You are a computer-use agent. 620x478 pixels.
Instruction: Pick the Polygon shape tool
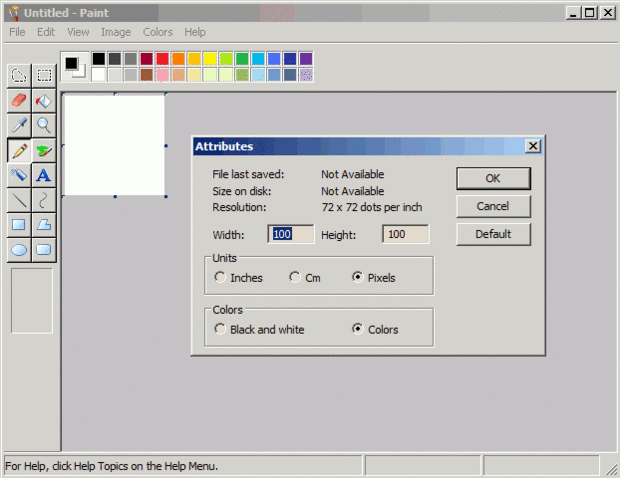pyautogui.click(x=44, y=225)
